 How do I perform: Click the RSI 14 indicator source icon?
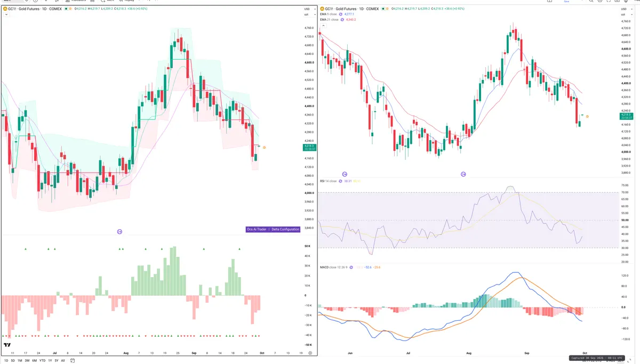point(340,181)
